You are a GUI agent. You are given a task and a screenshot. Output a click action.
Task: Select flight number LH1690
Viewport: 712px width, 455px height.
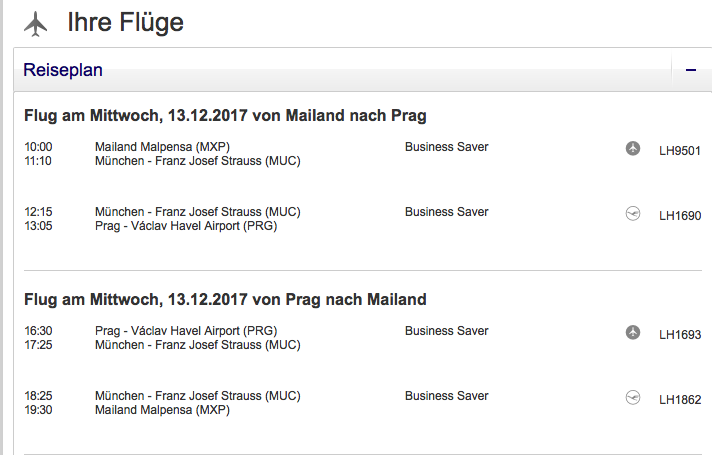tap(680, 216)
